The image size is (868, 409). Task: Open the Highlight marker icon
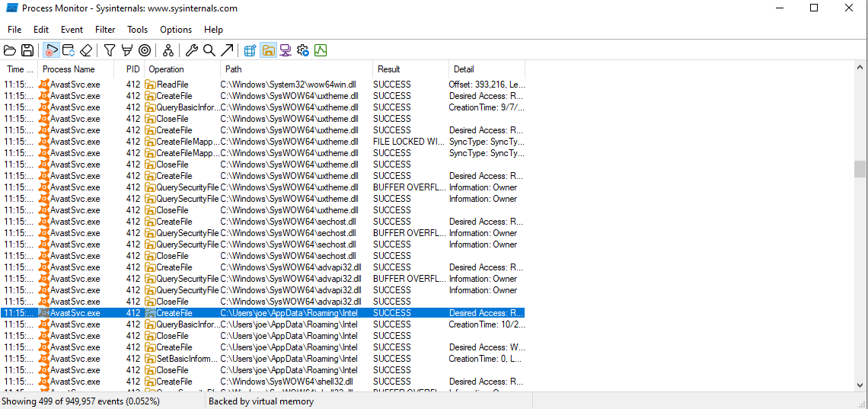pyautogui.click(x=126, y=50)
